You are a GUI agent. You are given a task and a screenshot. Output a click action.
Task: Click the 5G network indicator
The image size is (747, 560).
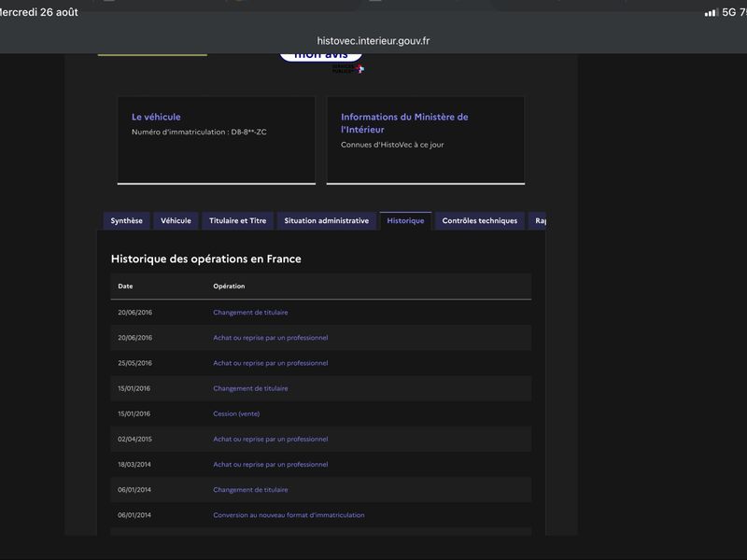click(729, 12)
